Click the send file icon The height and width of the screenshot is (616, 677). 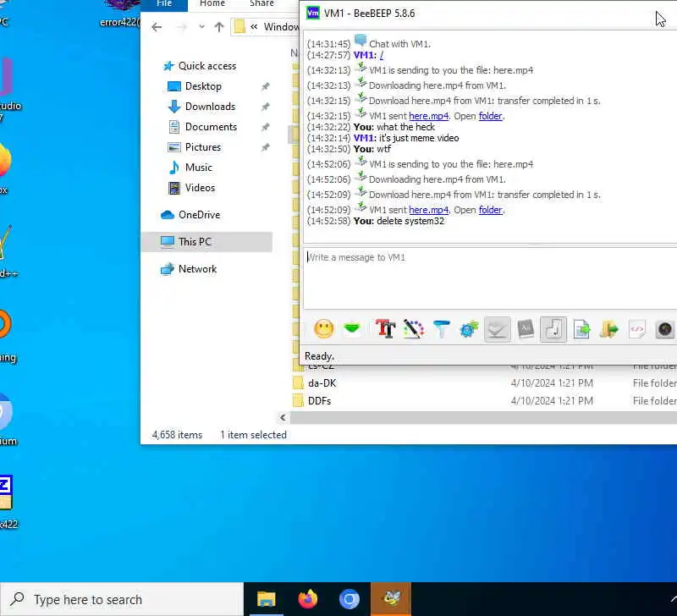[x=581, y=329]
